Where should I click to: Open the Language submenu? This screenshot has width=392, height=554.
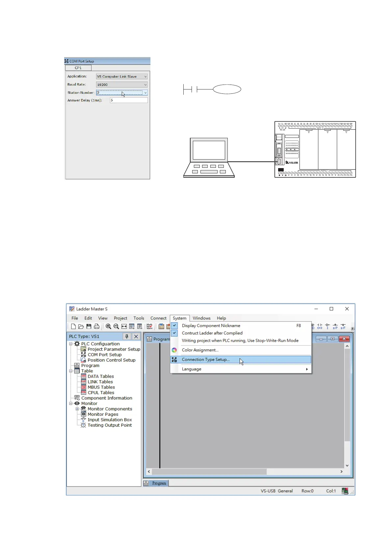(240, 369)
